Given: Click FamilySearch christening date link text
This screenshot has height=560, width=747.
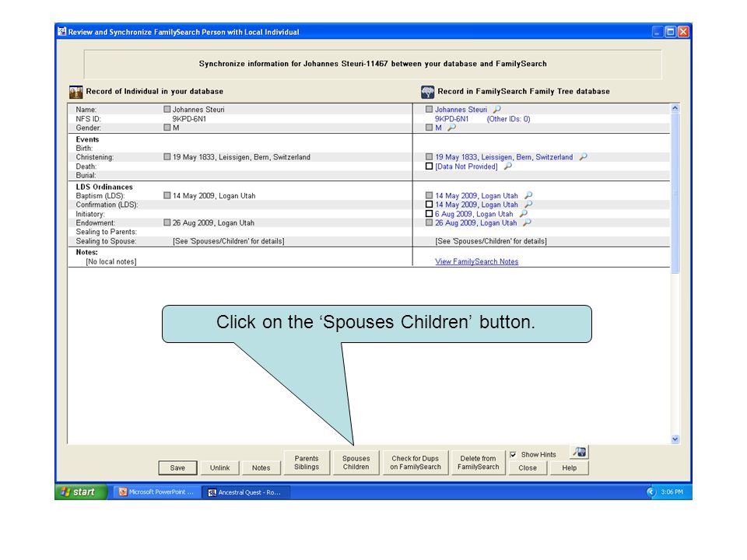Looking at the screenshot, I should pos(504,156).
